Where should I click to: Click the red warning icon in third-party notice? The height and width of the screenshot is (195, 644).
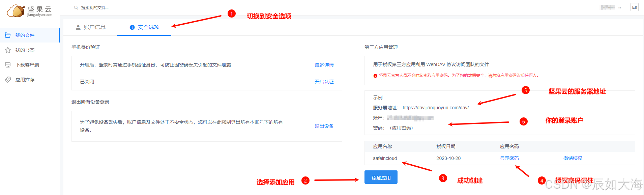coord(375,76)
